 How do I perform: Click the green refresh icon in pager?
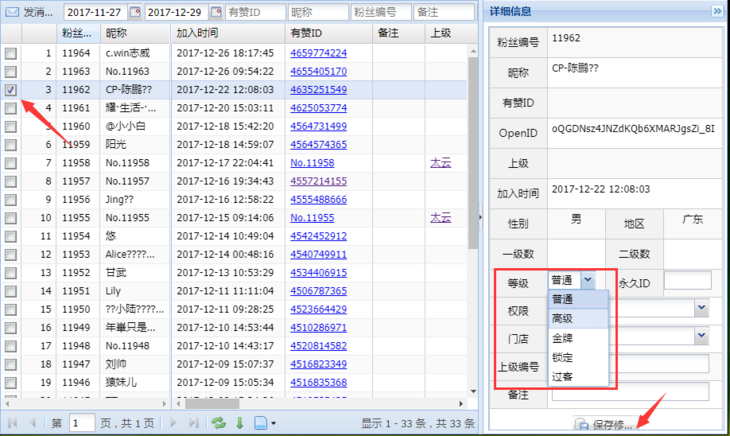click(218, 423)
